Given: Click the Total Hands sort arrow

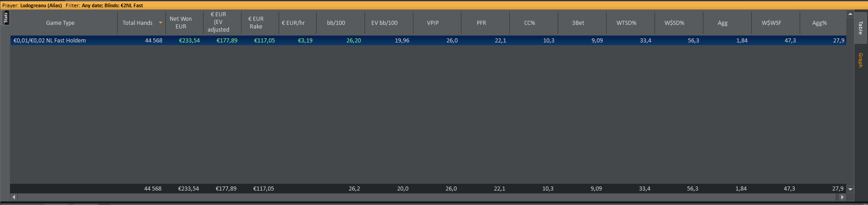Looking at the screenshot, I should tap(160, 23).
